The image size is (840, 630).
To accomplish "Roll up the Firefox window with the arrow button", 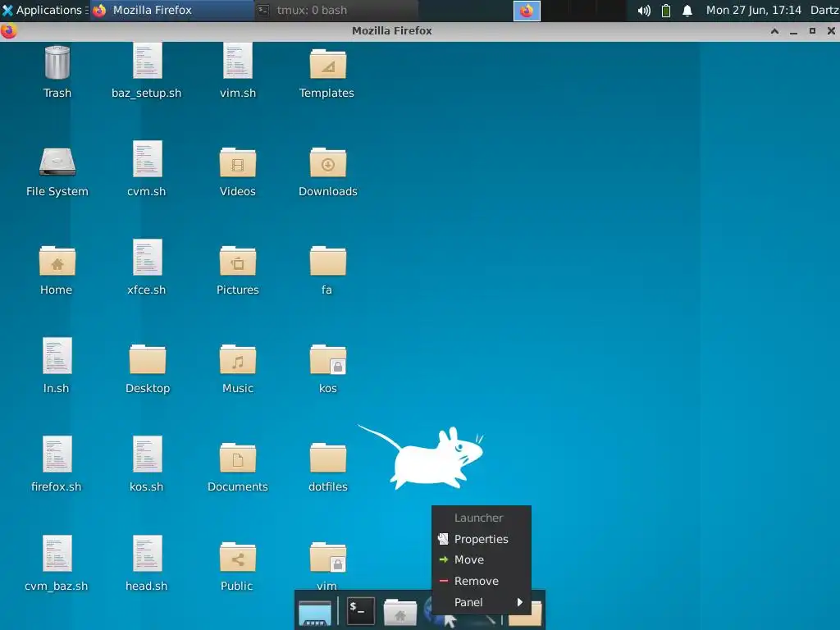I will pyautogui.click(x=774, y=31).
